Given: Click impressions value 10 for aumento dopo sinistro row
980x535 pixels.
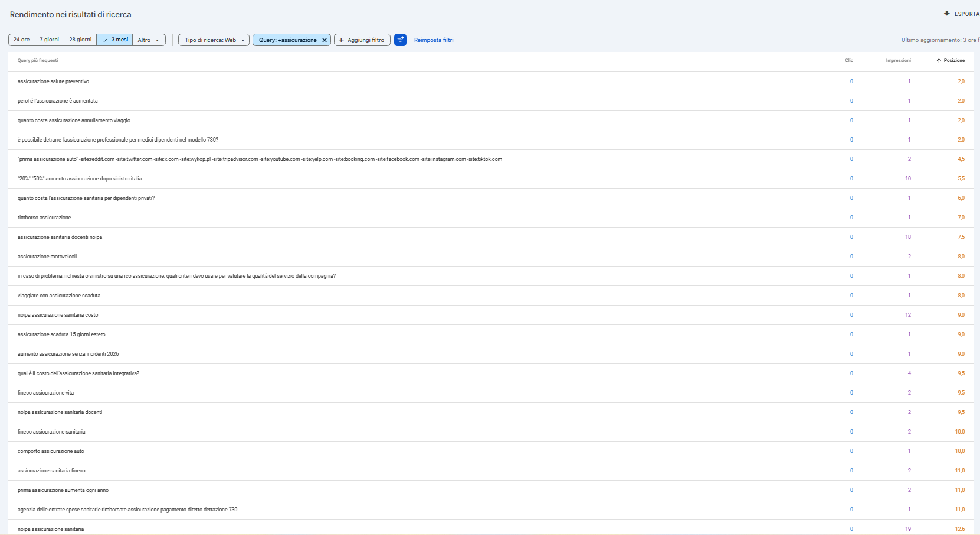Looking at the screenshot, I should pyautogui.click(x=908, y=179).
